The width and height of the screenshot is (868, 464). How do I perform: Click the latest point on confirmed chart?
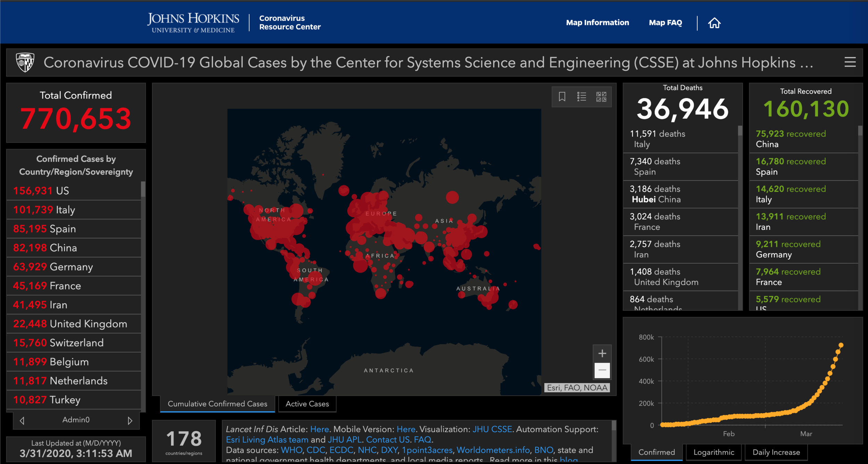tap(841, 345)
